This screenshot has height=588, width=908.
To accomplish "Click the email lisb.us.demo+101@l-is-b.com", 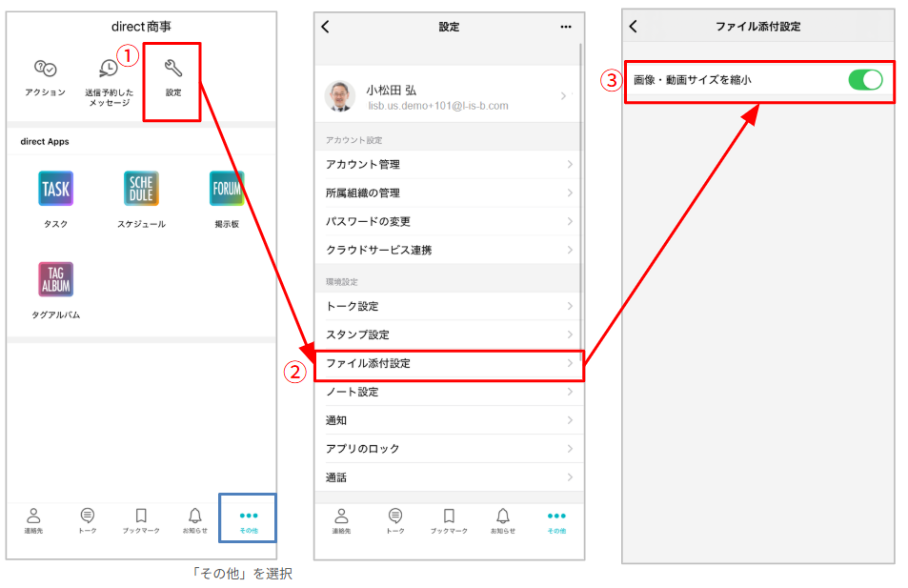I will [x=437, y=106].
